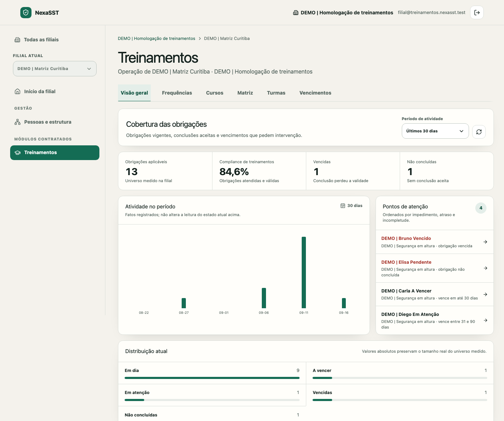This screenshot has height=421, width=504.
Task: Click the org-chart icon for Pessoas e estrutura
Action: pos(17,122)
